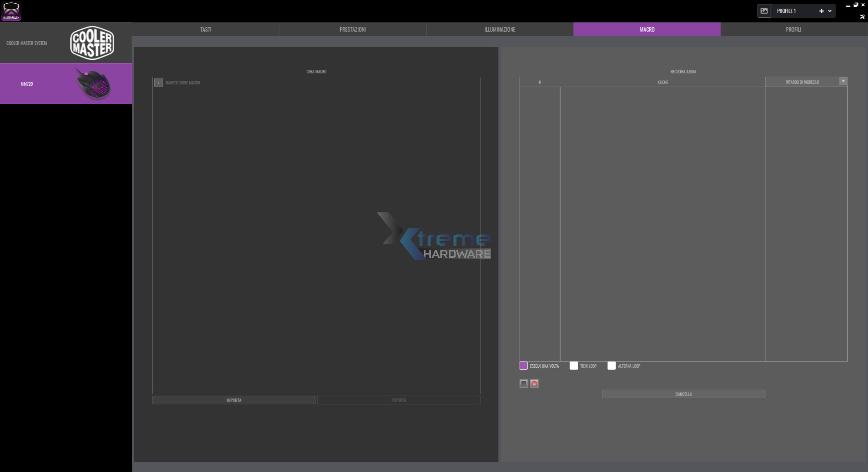868x472 pixels.
Task: Click the Immetti Nome Macro field
Action: click(x=183, y=83)
